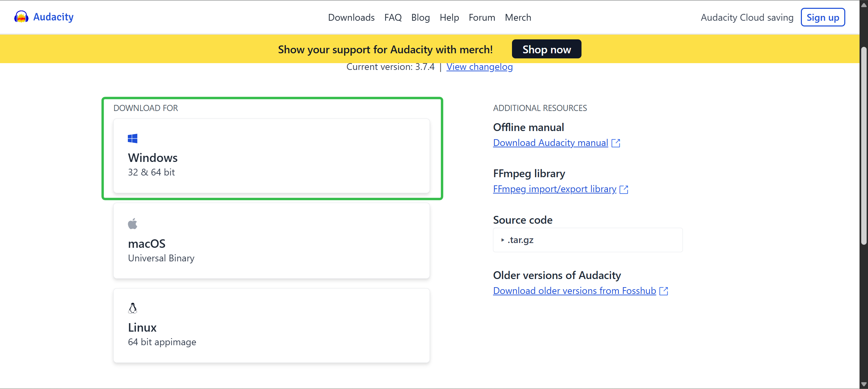Click the Audacity headphones logo icon
The width and height of the screenshot is (868, 389).
(x=21, y=17)
